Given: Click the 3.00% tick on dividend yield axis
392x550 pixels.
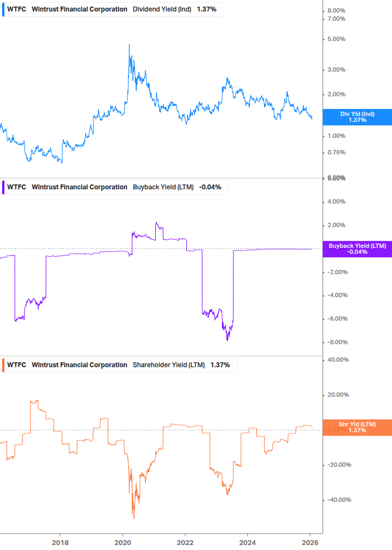Looking at the screenshot, I should [x=336, y=70].
